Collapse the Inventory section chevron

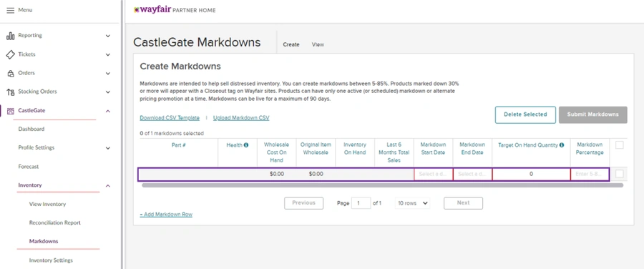[108, 185]
